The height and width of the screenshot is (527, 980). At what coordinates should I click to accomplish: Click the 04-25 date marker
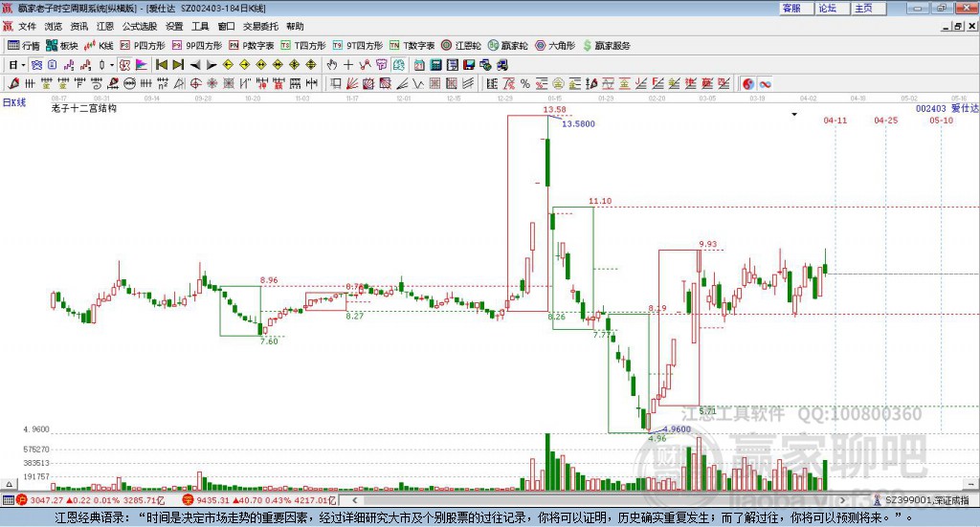885,120
